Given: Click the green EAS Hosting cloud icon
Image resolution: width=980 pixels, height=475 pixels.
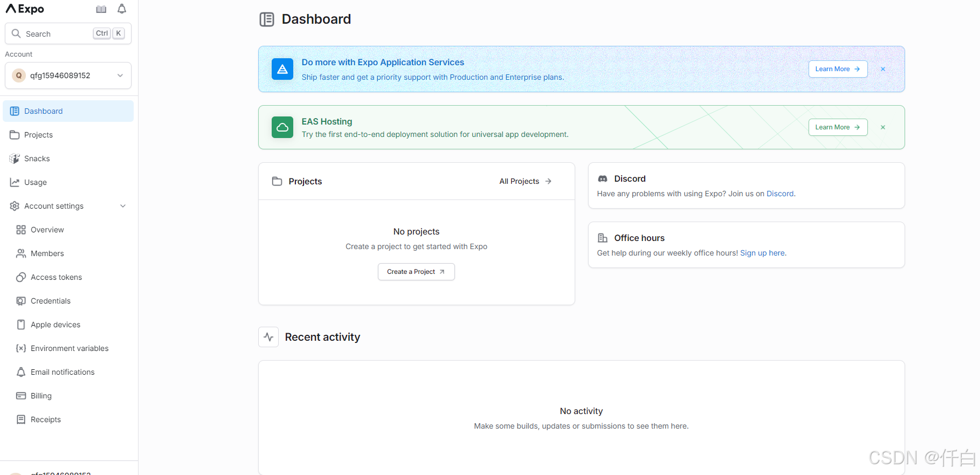Looking at the screenshot, I should [x=282, y=127].
